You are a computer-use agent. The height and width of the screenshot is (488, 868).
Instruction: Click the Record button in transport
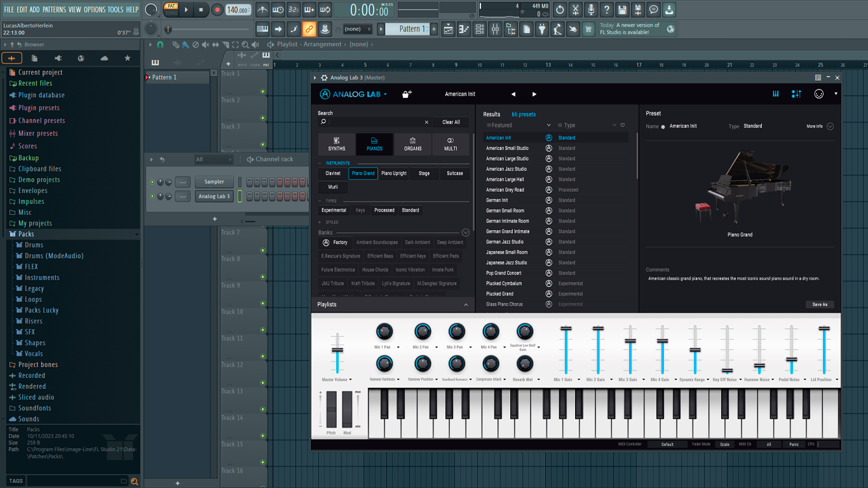[217, 10]
